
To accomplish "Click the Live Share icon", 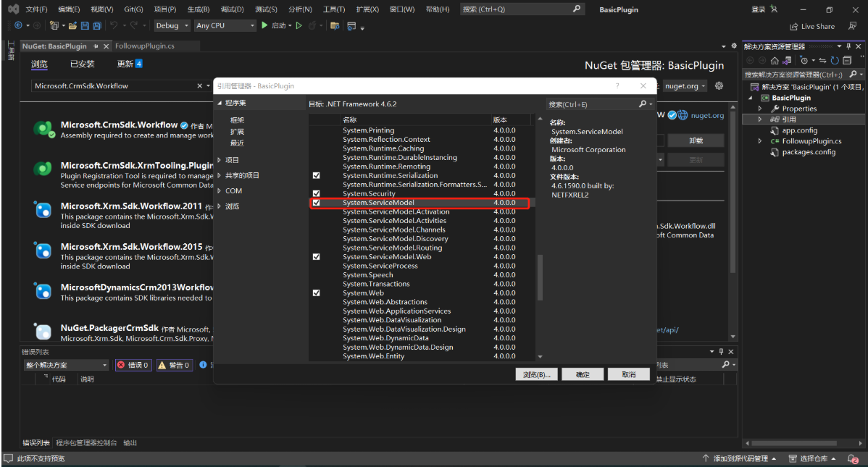I will pos(794,26).
